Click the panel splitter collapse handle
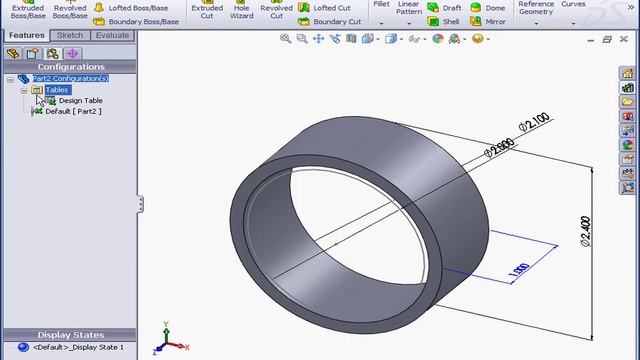This screenshot has width=640, height=360. coord(140,204)
